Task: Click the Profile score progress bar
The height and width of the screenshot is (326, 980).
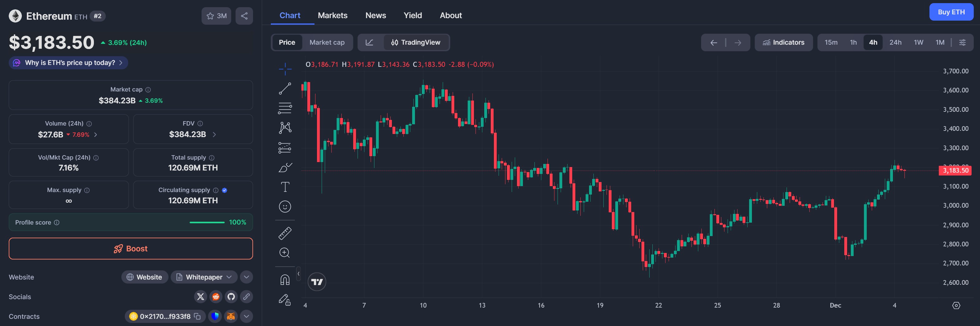Action: tap(207, 222)
